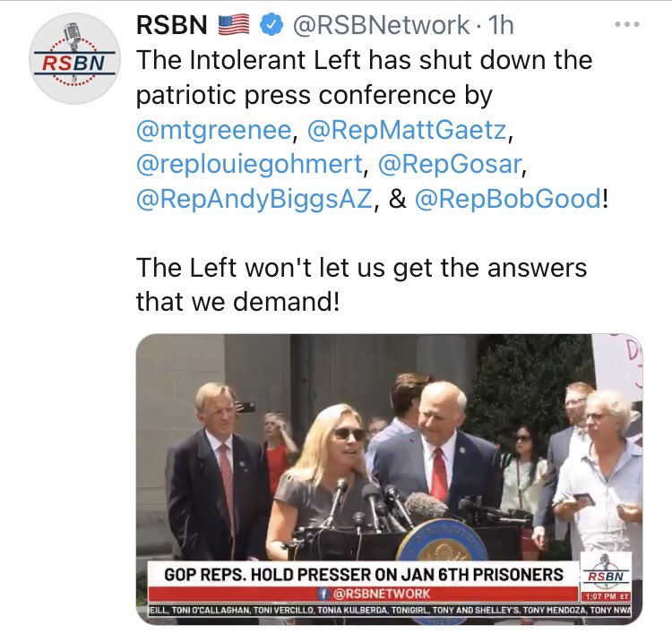Click the Facebook icon in video banner

click(323, 594)
